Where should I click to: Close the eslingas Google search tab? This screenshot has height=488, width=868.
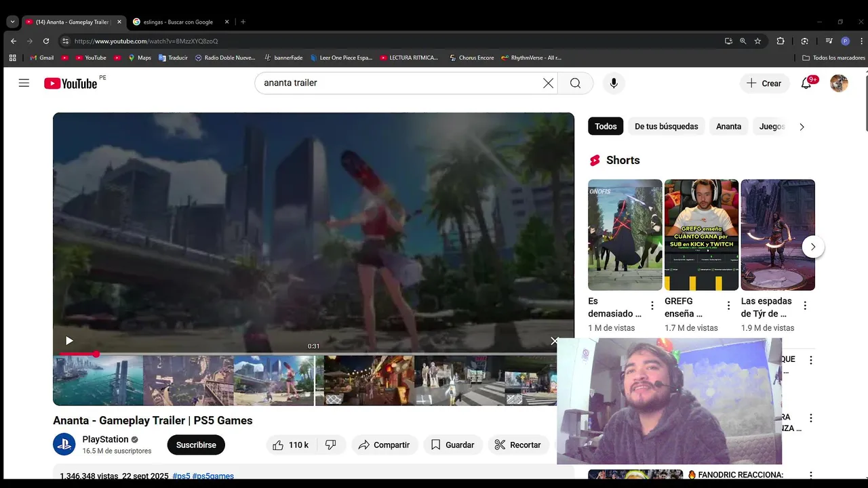point(227,22)
